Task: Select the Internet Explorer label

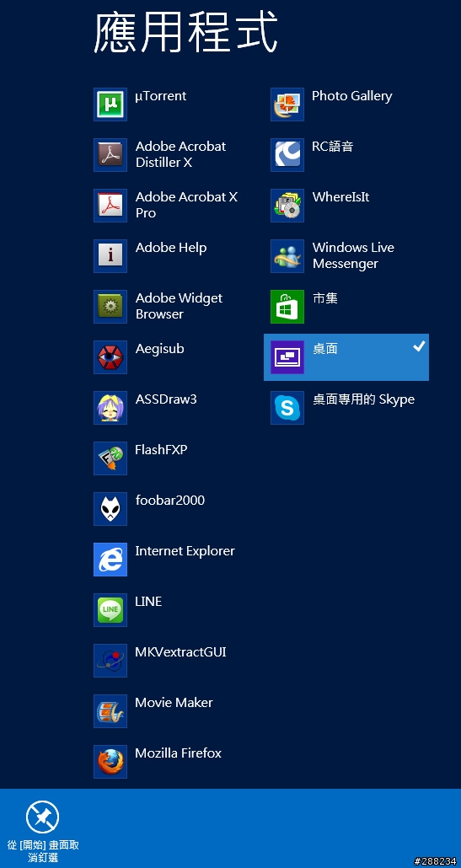Action: 185,551
